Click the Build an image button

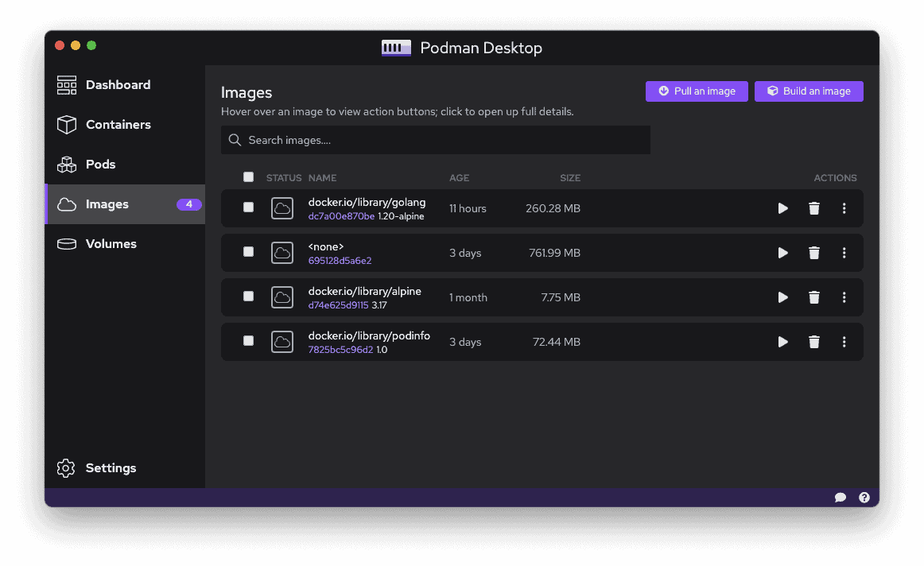(809, 91)
